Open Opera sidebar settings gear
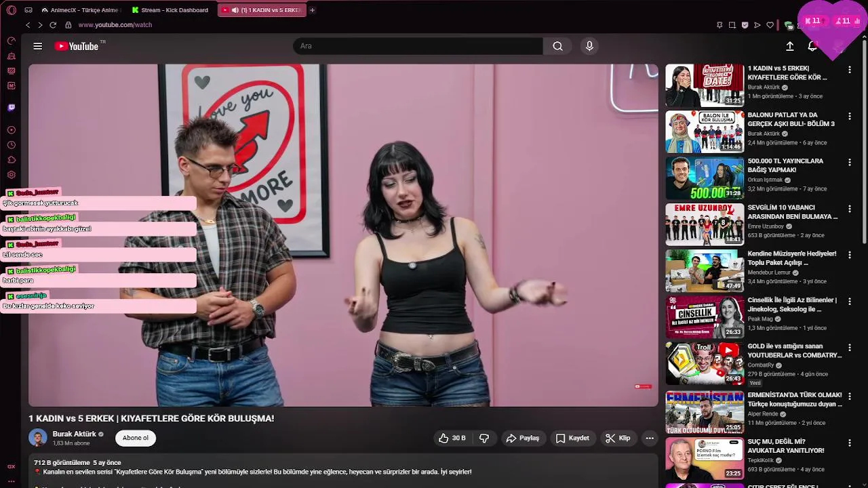The image size is (868, 488). tap(12, 175)
